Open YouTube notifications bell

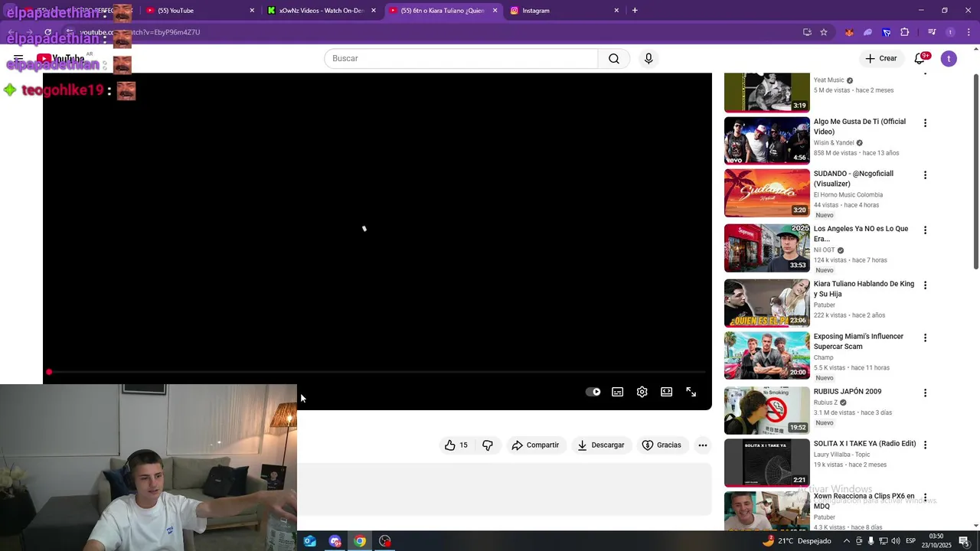click(920, 59)
